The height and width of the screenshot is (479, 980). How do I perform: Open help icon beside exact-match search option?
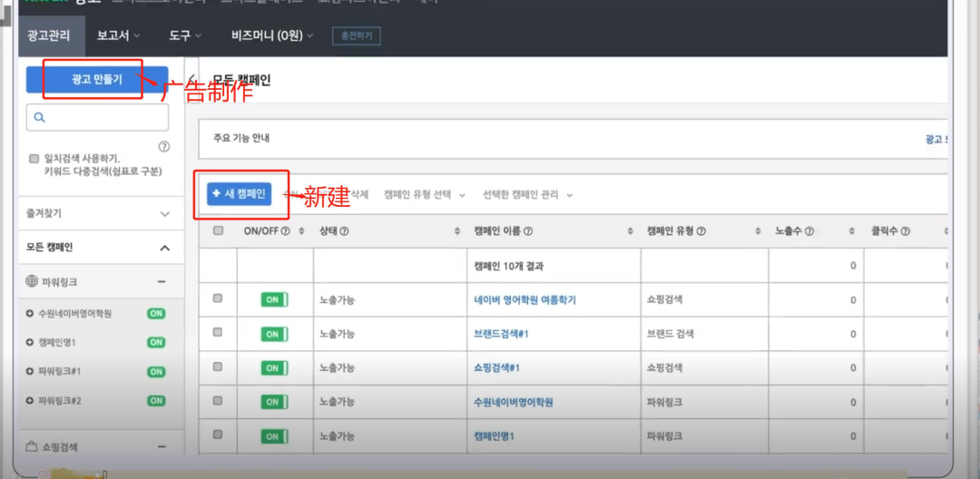click(163, 147)
